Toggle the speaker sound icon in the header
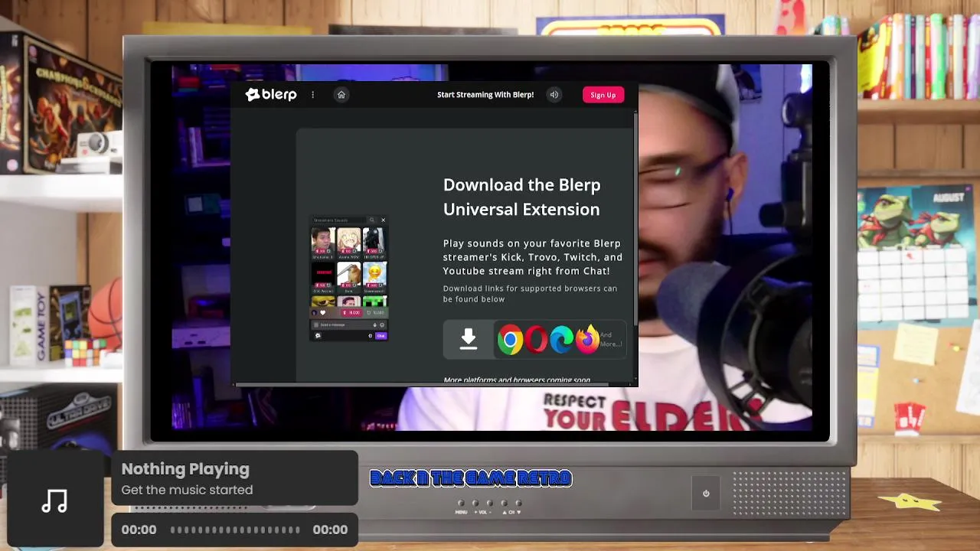980x551 pixels. [x=554, y=95]
